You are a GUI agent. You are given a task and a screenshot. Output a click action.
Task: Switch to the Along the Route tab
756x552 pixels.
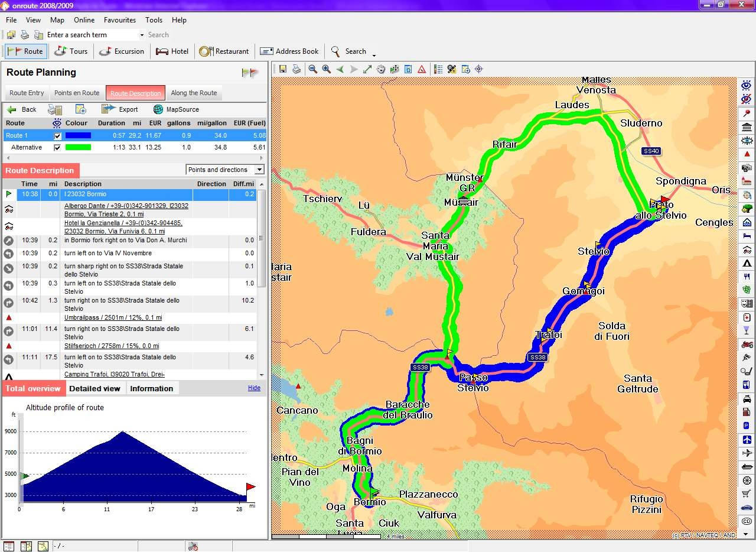[x=194, y=93]
